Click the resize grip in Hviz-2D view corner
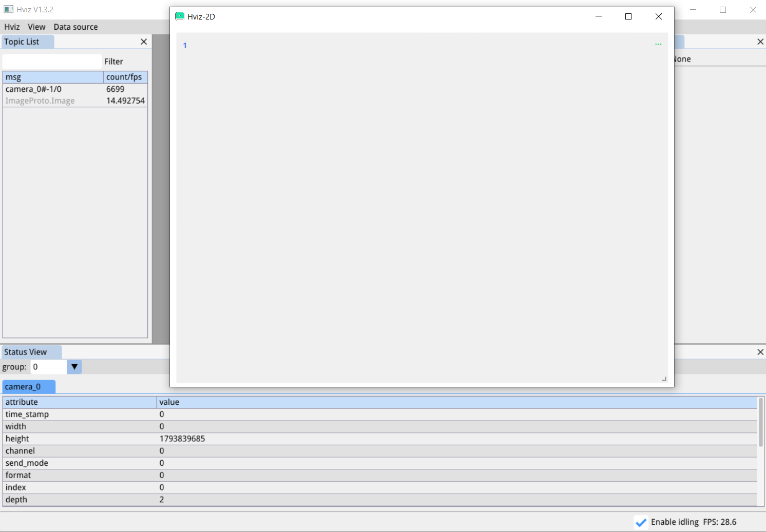 [x=664, y=379]
